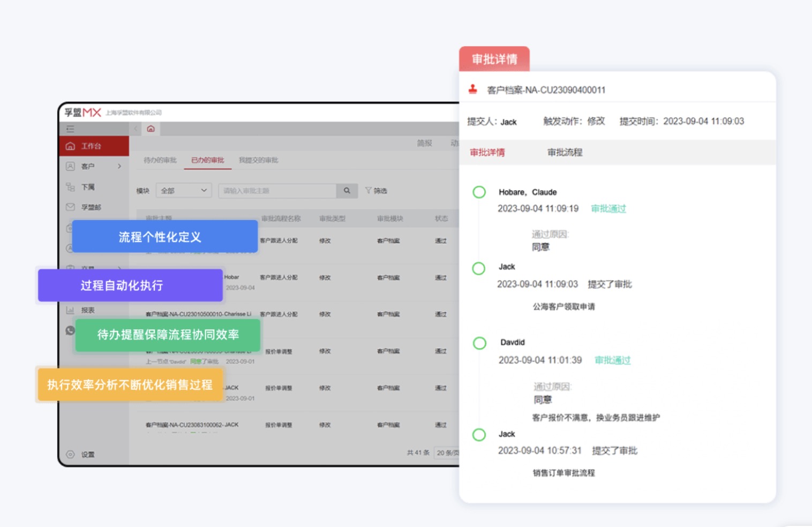Switch to the 待办的审批 tab
Viewport: 812px width, 527px height.
(x=160, y=160)
